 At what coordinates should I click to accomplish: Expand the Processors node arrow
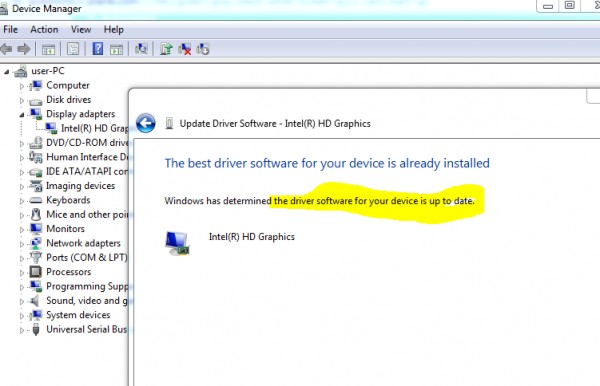[x=22, y=273]
